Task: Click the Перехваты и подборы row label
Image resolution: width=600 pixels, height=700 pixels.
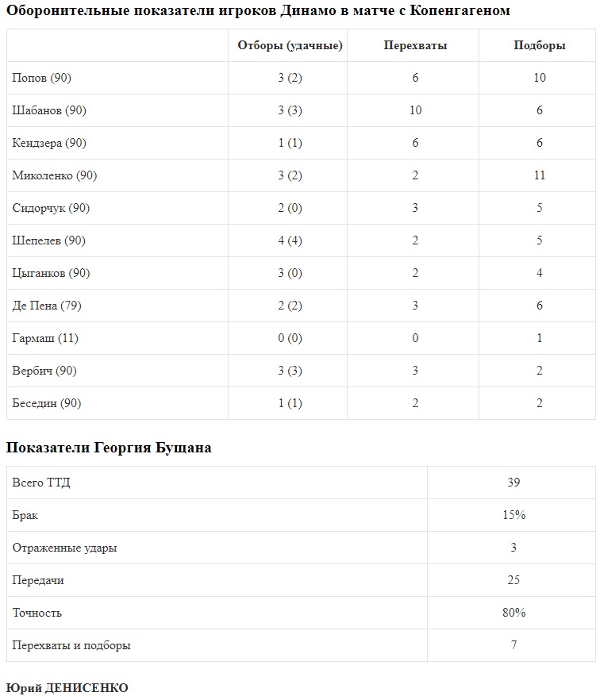Action: pyautogui.click(x=71, y=645)
